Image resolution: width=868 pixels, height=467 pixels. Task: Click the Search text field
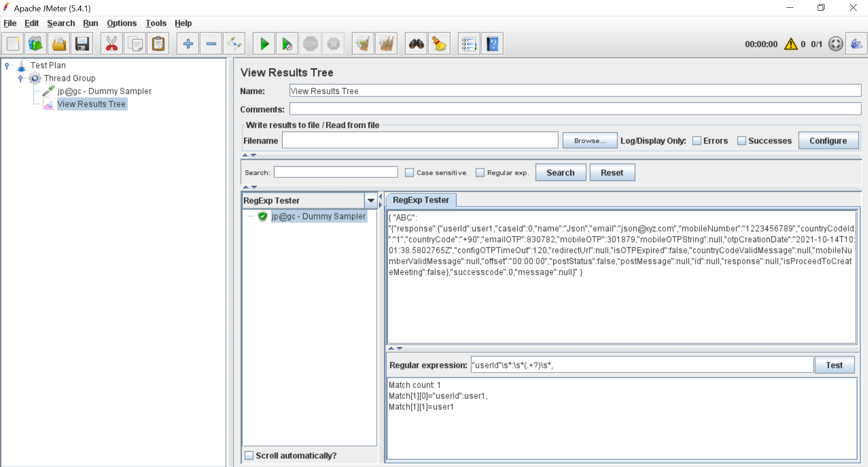coord(336,172)
